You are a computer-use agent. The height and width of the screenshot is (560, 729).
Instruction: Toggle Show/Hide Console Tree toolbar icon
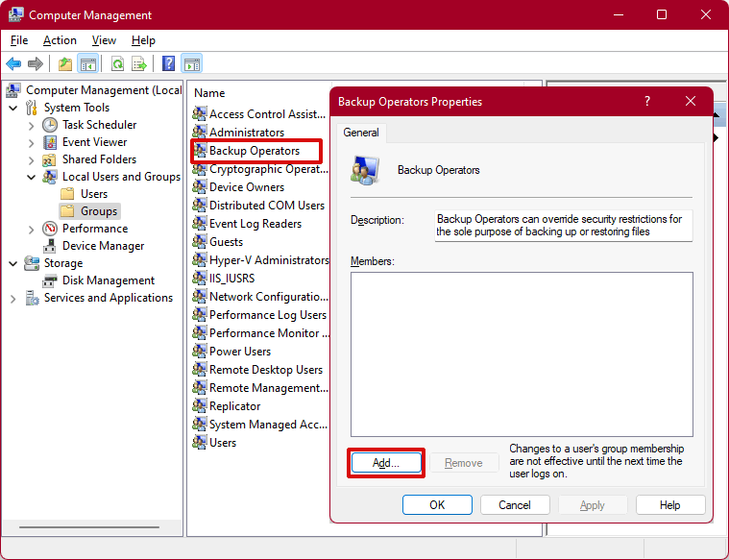87,63
